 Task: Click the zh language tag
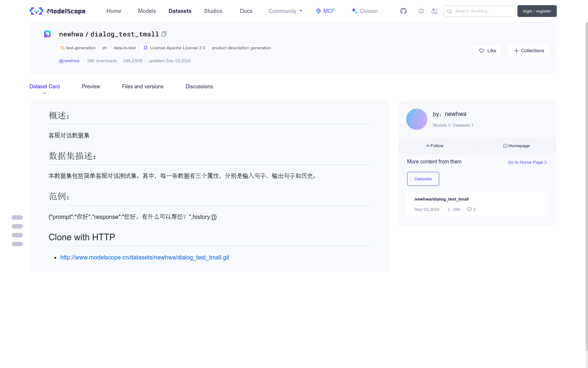click(x=104, y=48)
